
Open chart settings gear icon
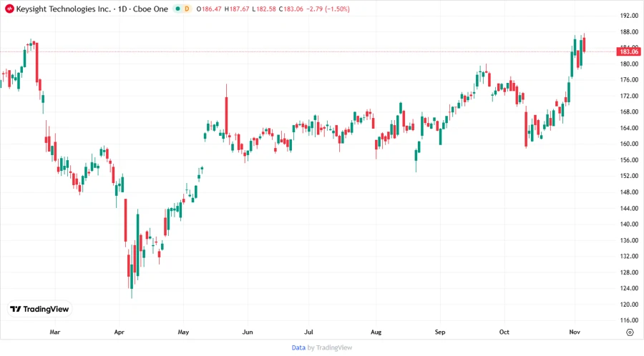(630, 332)
